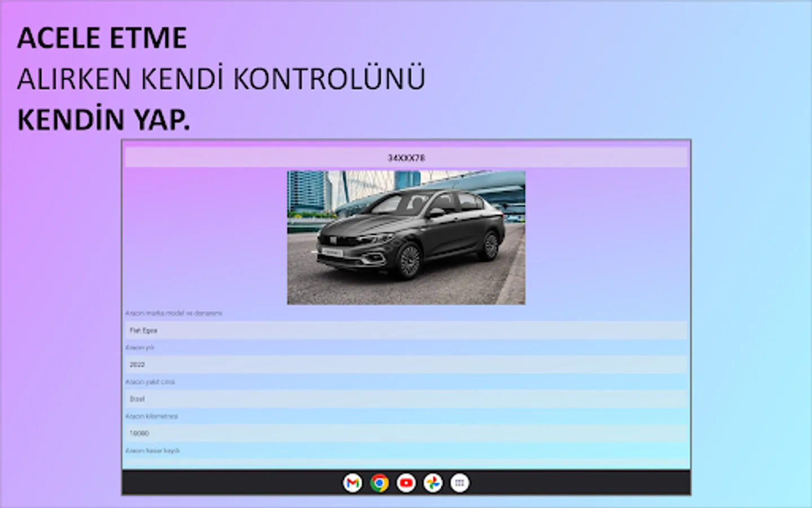Click the Fiat Egea car photo

pos(406,238)
